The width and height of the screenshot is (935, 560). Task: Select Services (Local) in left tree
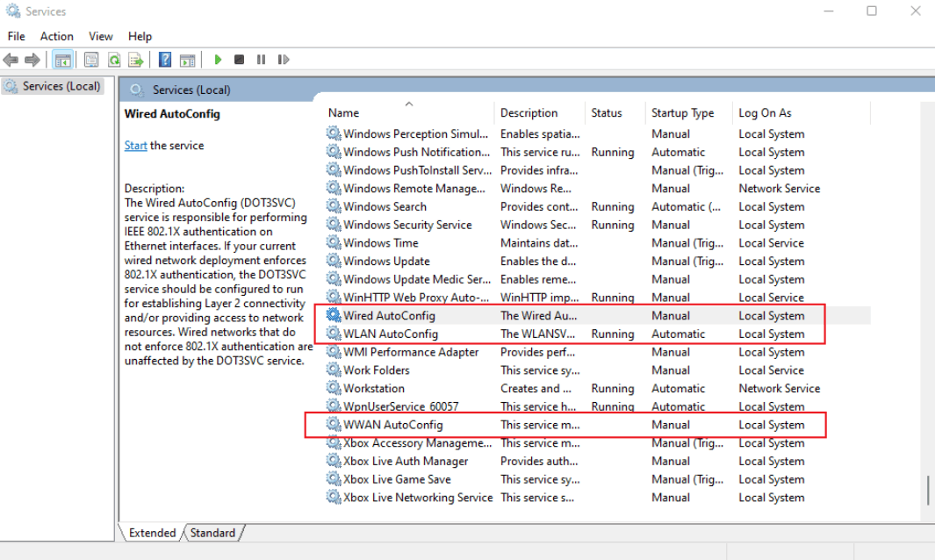53,87
